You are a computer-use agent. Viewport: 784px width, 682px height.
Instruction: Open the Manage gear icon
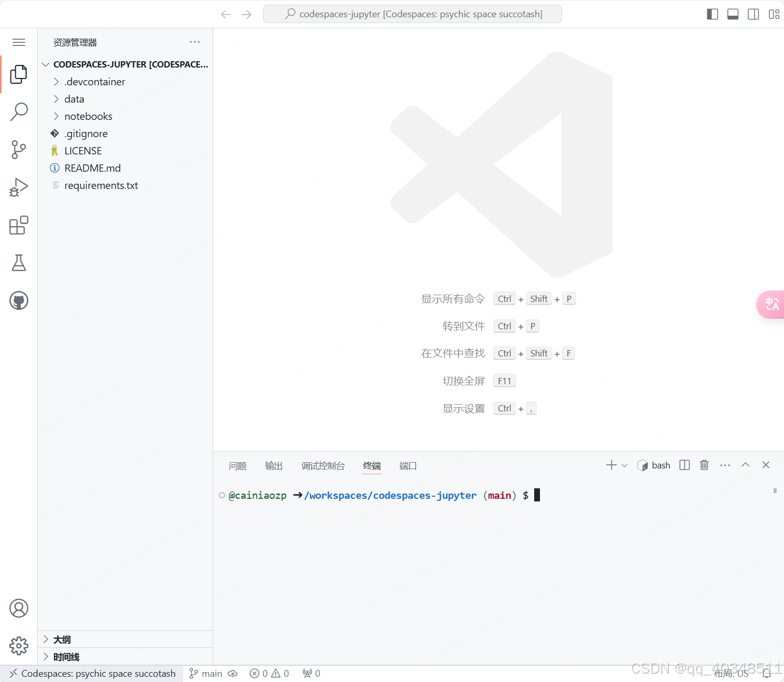pyautogui.click(x=19, y=646)
